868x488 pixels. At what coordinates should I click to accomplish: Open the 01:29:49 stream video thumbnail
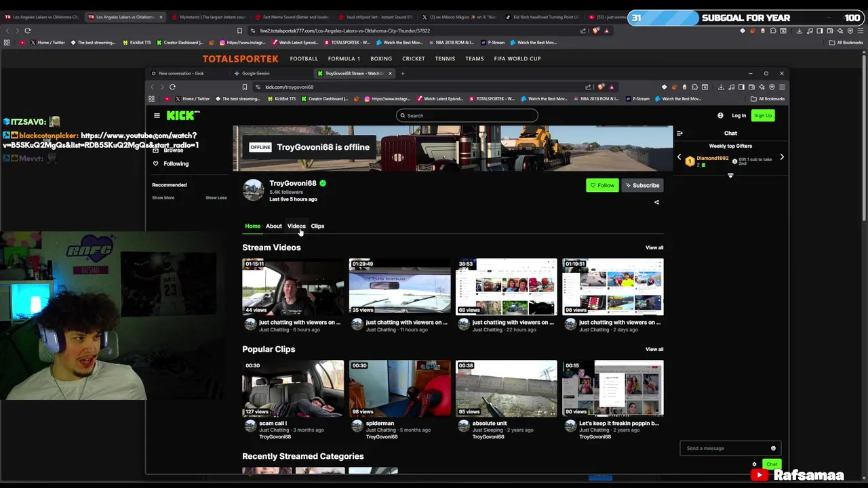400,287
